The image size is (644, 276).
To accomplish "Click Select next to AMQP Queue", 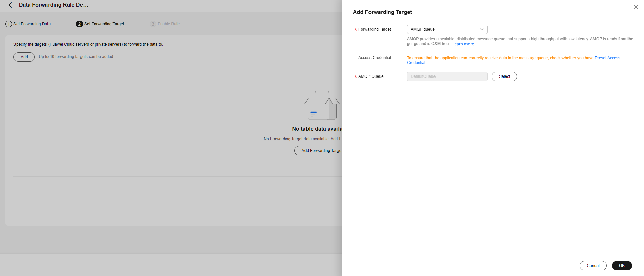I will [x=504, y=76].
